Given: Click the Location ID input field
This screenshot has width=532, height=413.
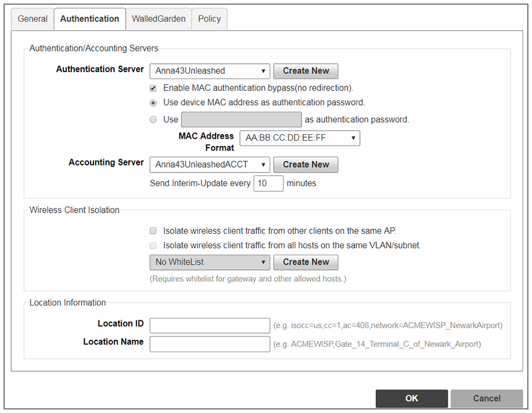Looking at the screenshot, I should pyautogui.click(x=210, y=326).
